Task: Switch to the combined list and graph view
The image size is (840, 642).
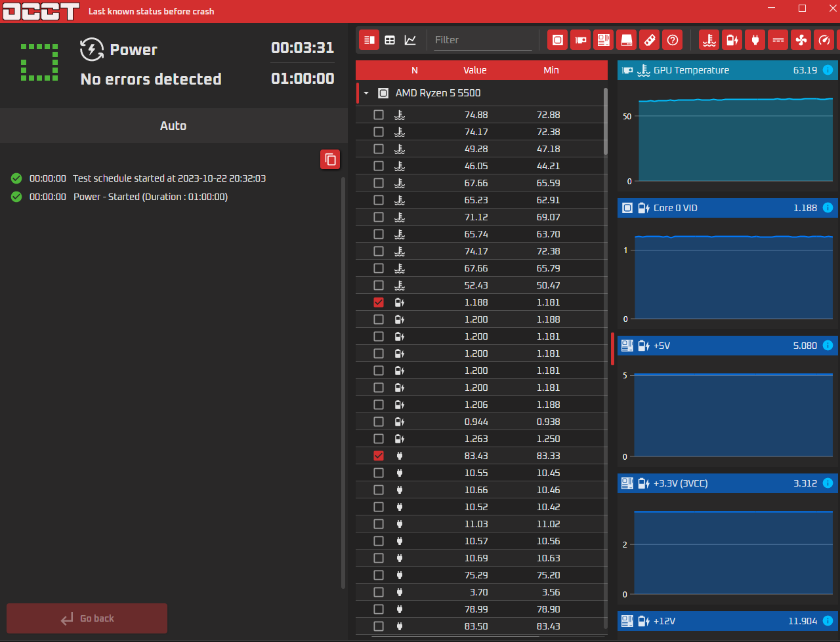Action: pos(369,40)
